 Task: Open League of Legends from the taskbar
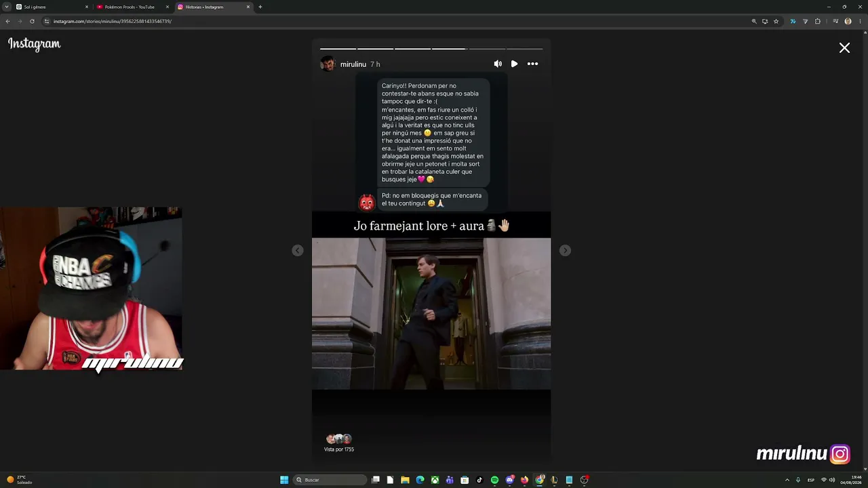pyautogui.click(x=554, y=480)
